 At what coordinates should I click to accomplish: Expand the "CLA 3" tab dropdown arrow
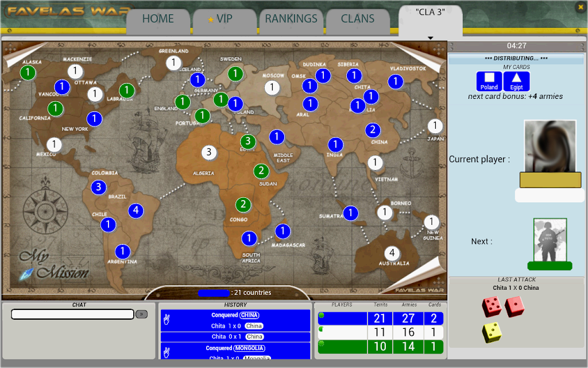coord(431,37)
